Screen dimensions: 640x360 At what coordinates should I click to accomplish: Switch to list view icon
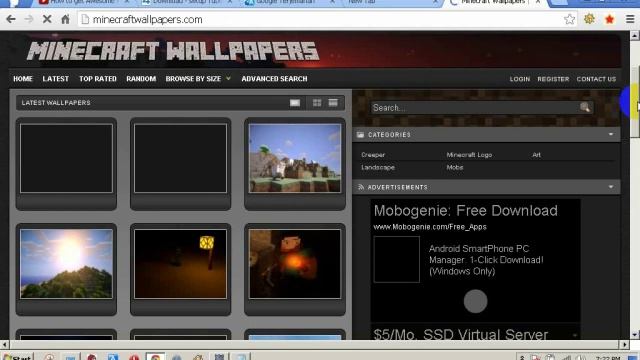pos(333,103)
